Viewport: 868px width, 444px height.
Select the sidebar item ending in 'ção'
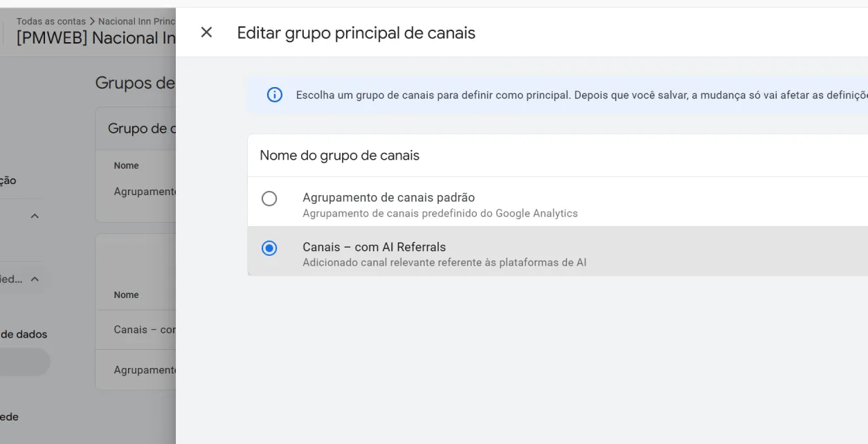(x=8, y=181)
